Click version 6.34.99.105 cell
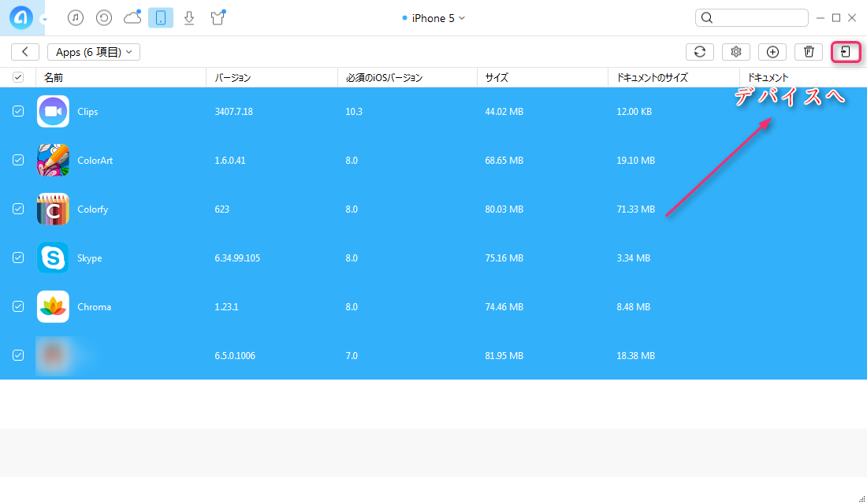867x504 pixels. [x=237, y=258]
